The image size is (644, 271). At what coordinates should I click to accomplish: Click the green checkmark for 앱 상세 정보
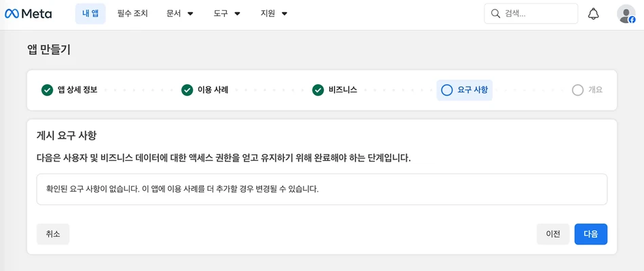point(48,90)
